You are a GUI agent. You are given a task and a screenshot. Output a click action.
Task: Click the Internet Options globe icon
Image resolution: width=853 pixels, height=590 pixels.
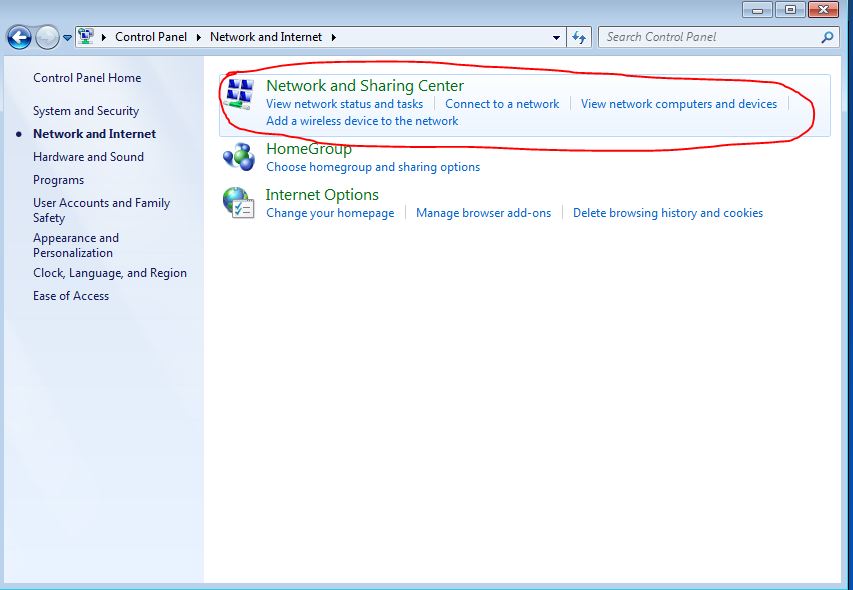click(x=239, y=203)
